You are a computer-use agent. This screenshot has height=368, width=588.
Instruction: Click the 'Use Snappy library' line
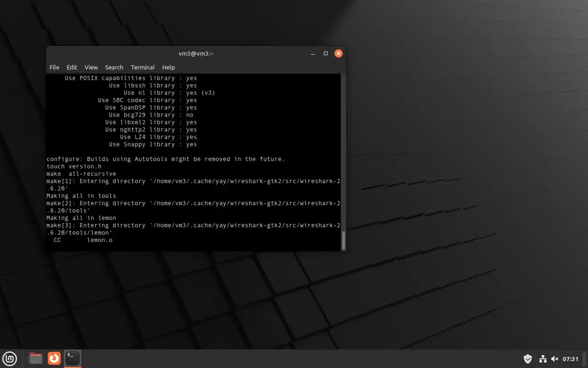tap(153, 144)
